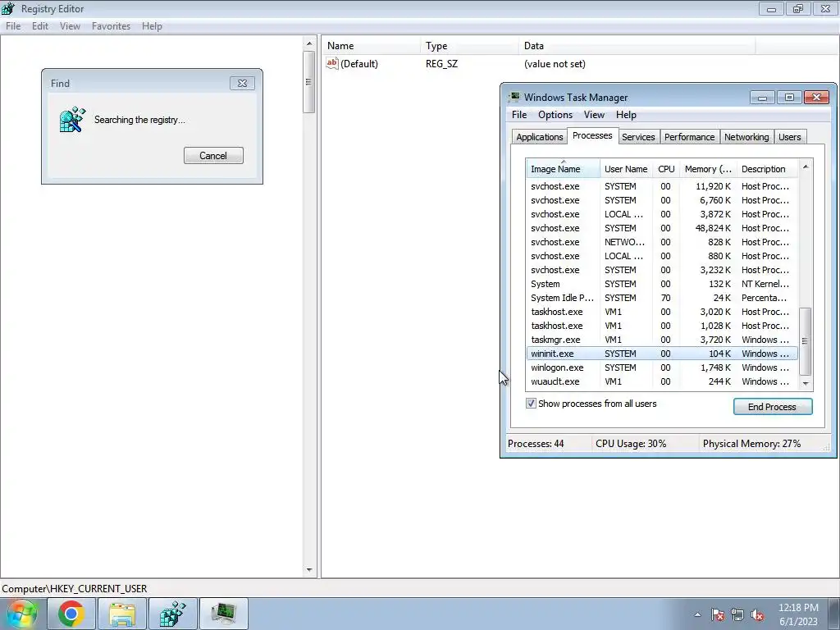
Task: Click the Name column header in registry pane
Action: tap(371, 46)
